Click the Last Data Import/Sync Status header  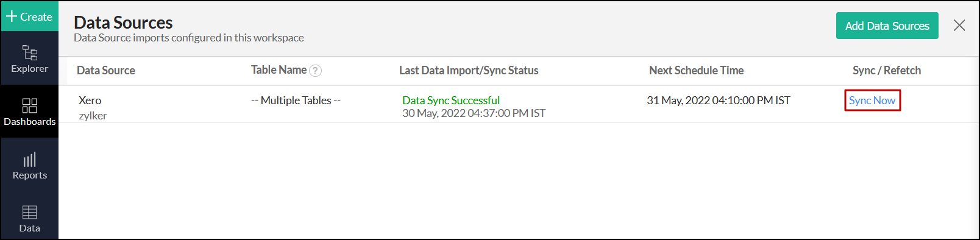[x=469, y=71]
